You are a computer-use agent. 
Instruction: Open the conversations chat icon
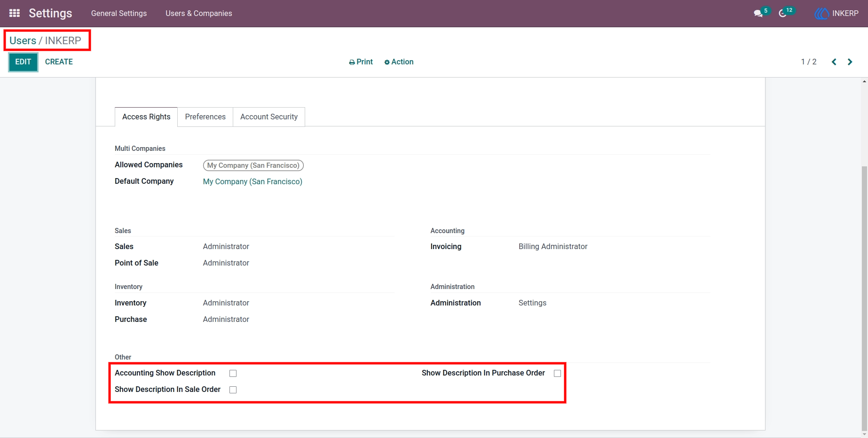[758, 14]
